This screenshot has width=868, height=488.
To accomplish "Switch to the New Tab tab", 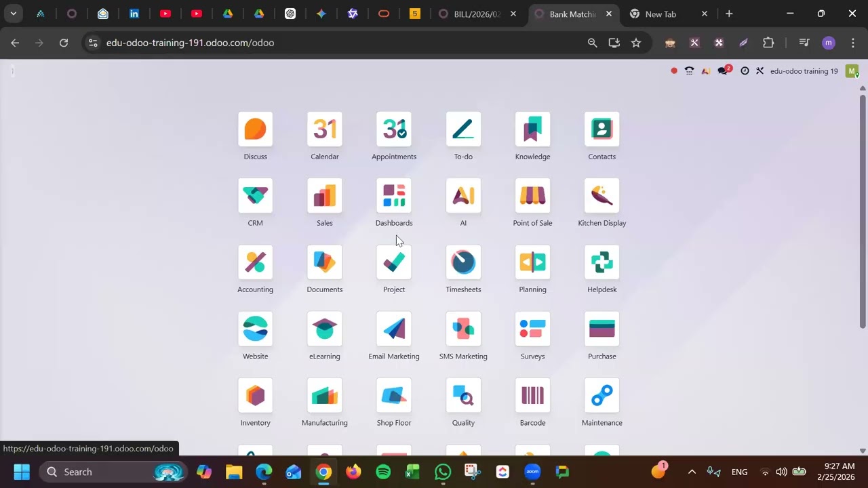I will (x=669, y=14).
